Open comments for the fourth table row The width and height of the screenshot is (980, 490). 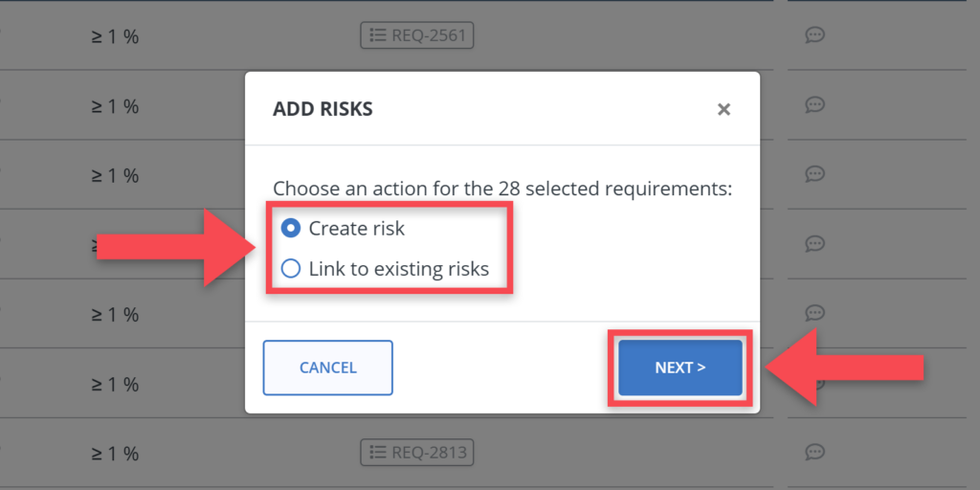815,243
